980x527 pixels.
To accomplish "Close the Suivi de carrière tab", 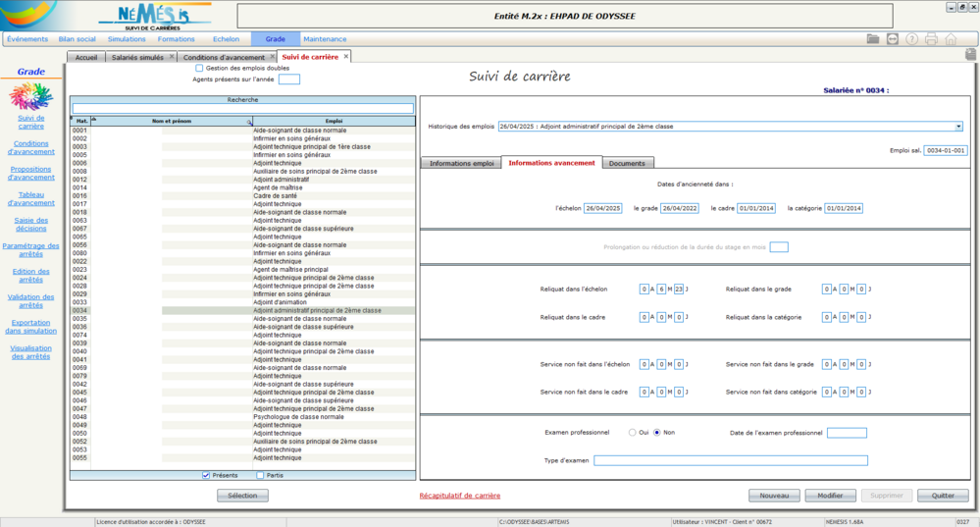I will coord(345,57).
